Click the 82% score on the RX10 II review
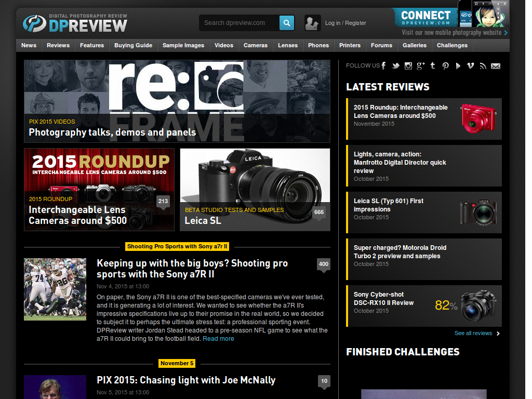Image resolution: width=532 pixels, height=399 pixels. 446,305
